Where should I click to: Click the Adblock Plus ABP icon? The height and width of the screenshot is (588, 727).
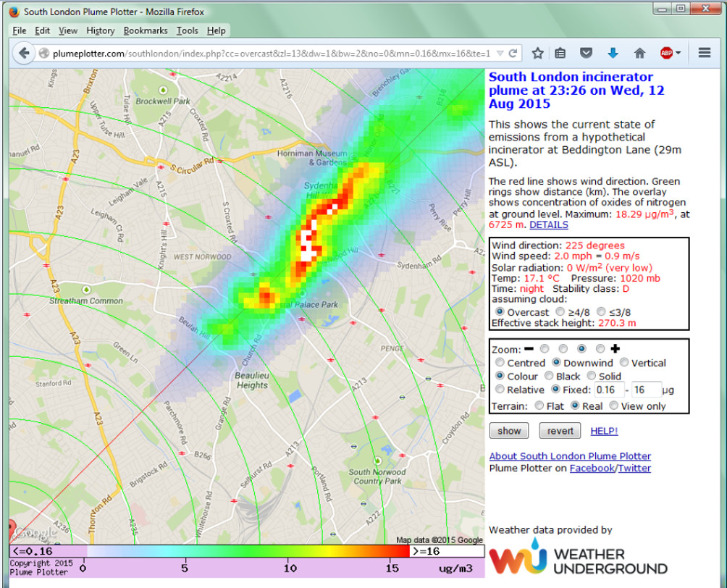pos(666,54)
